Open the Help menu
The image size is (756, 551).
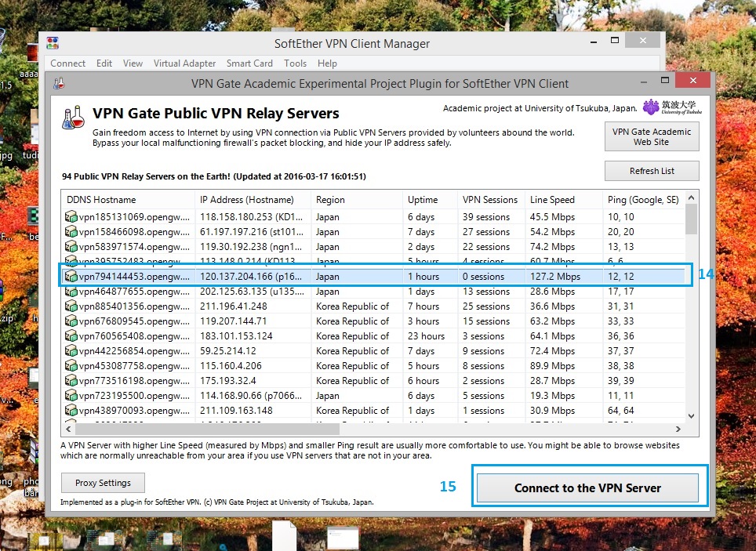[327, 63]
